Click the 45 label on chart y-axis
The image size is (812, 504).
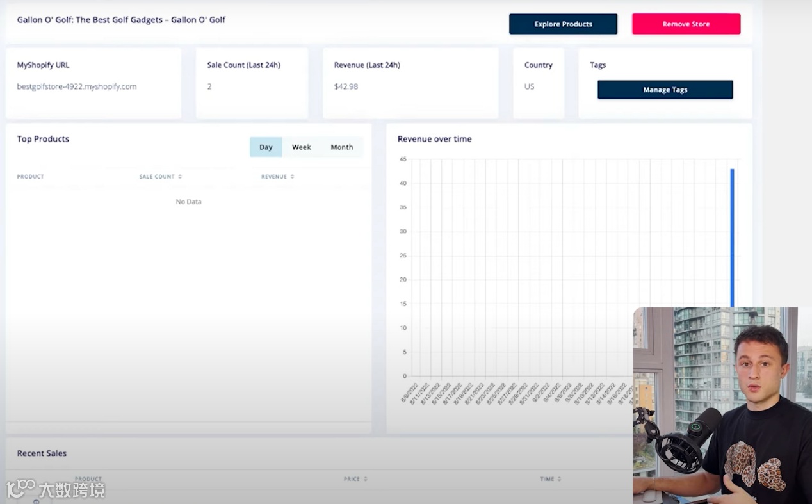403,159
